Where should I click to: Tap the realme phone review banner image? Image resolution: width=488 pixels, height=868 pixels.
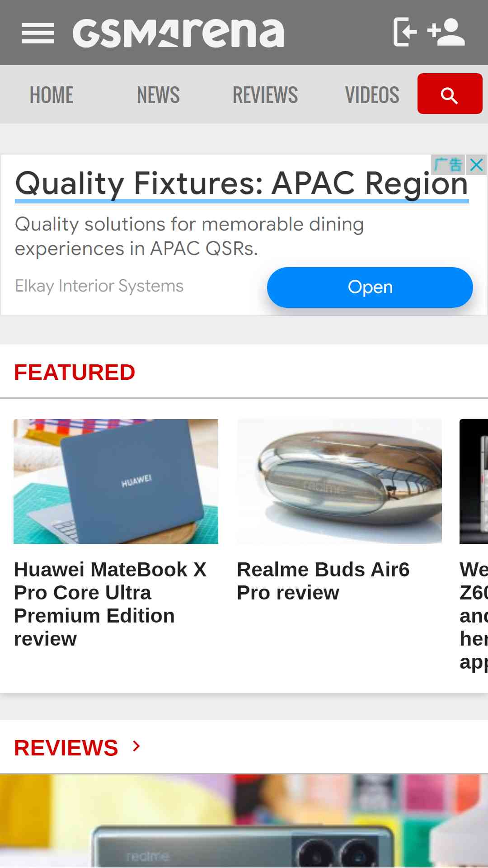244,821
